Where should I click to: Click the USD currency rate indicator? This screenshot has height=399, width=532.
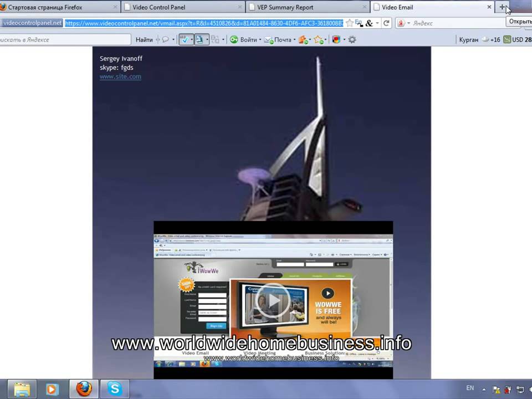(518, 40)
